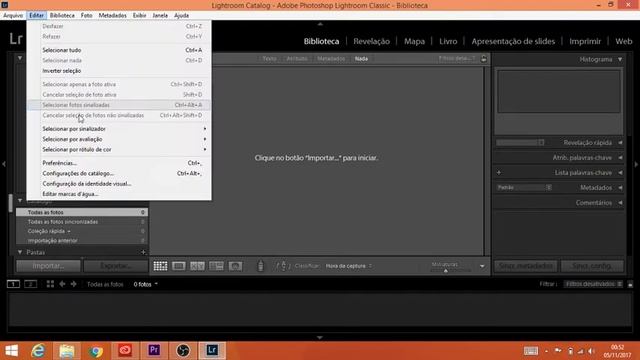Switch to Apresentação de slides module
Viewport: 640px width, 360px height.
[x=513, y=41]
